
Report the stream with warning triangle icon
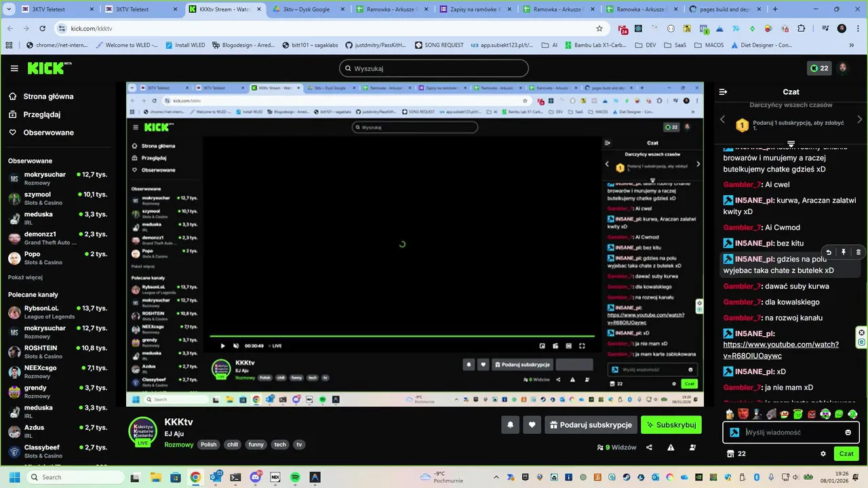[x=671, y=447]
